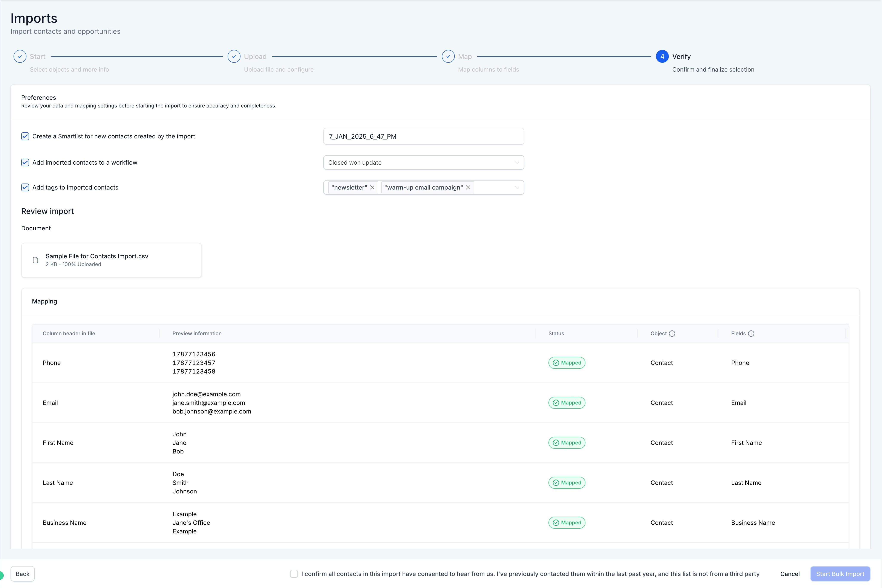
Task: Remove the "newsletter" tag
Action: (x=372, y=187)
